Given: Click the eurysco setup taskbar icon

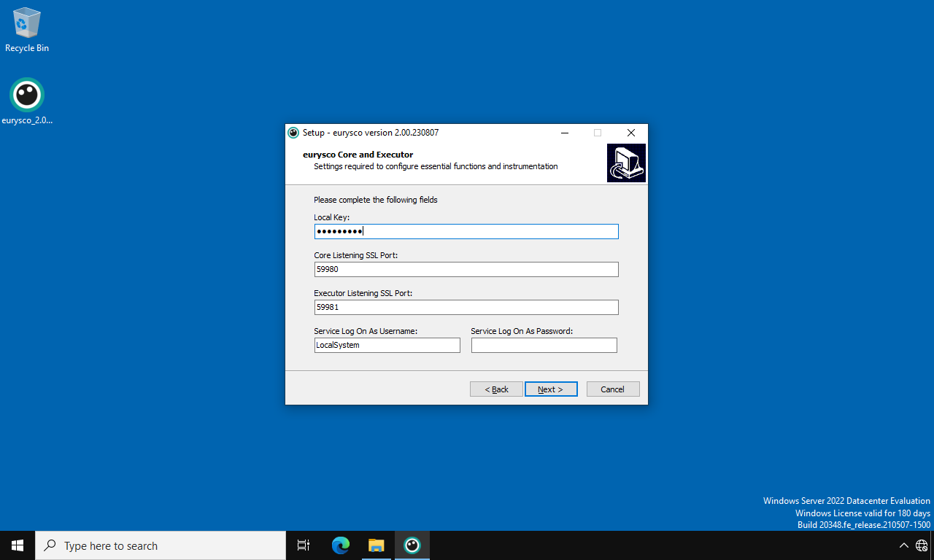Looking at the screenshot, I should tap(412, 545).
